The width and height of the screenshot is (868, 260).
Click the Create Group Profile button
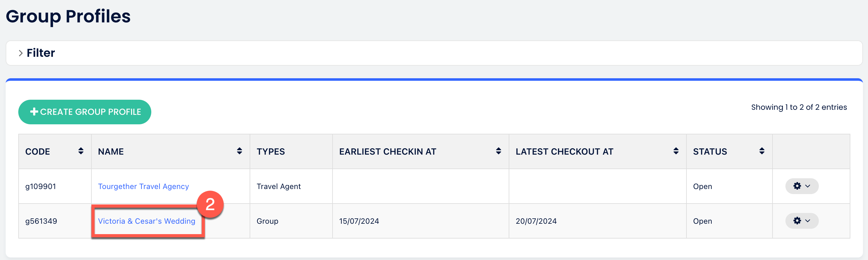point(84,112)
